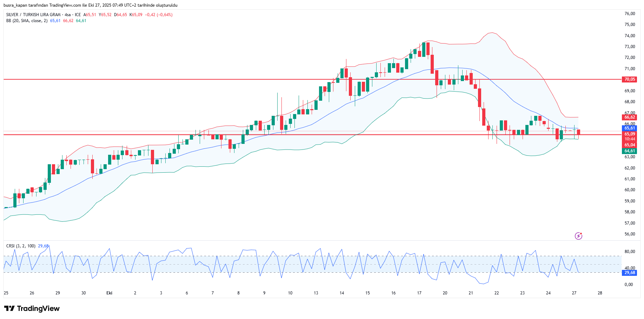Click the busra_kapan TradingView.com header text
The height and width of the screenshot is (319, 644).
pyautogui.click(x=90, y=5)
